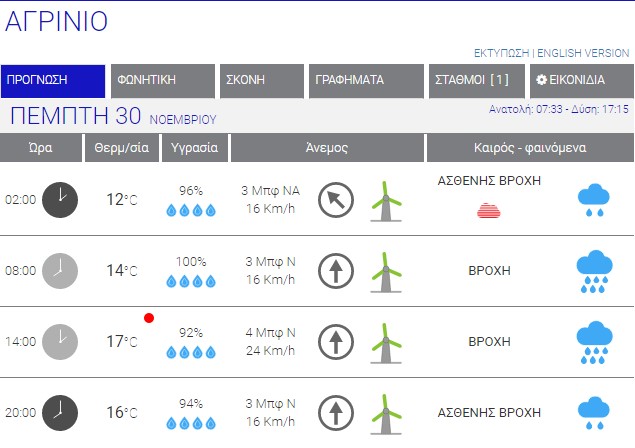Click the heavy rain cloud icon at 14:00
Image resolution: width=635 pixels, height=448 pixels.
pos(594,341)
